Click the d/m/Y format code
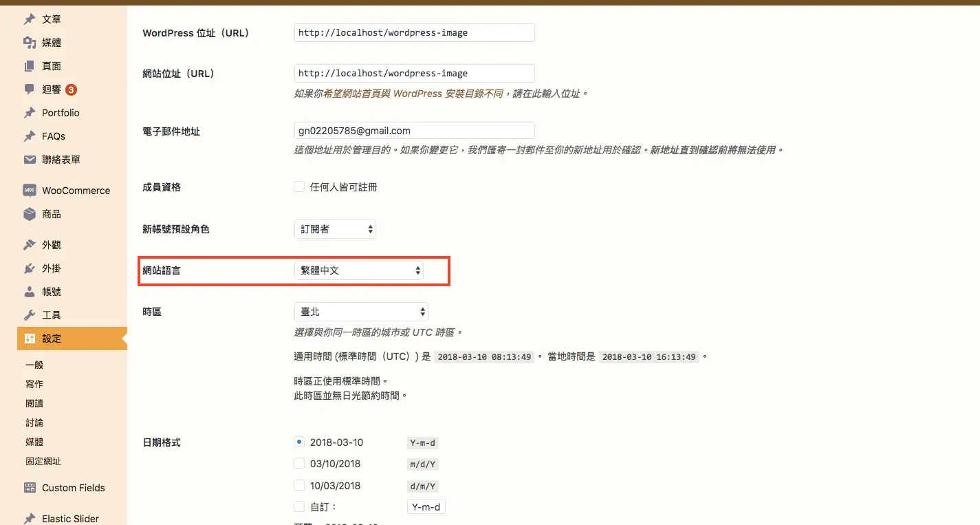The width and height of the screenshot is (980, 525). [423, 486]
